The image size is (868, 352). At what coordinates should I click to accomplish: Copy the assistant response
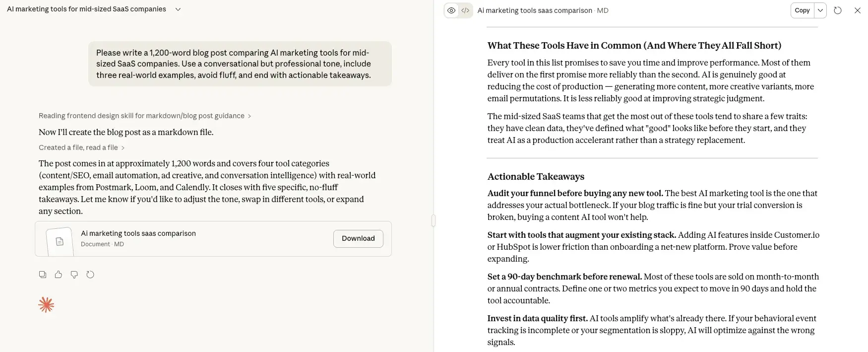coord(43,275)
